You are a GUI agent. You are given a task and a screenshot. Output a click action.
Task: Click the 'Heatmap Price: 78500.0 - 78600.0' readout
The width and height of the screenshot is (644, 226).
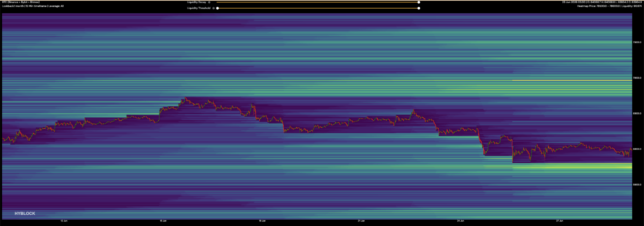599,6
